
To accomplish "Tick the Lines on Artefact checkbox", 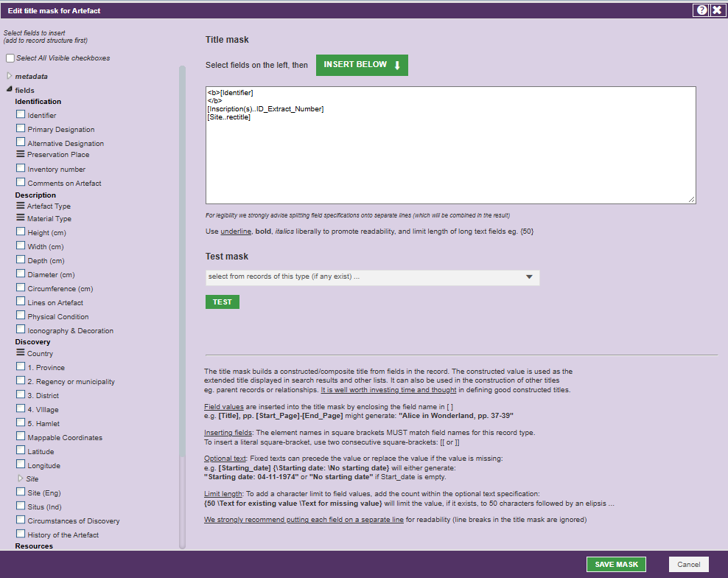I will (x=21, y=302).
